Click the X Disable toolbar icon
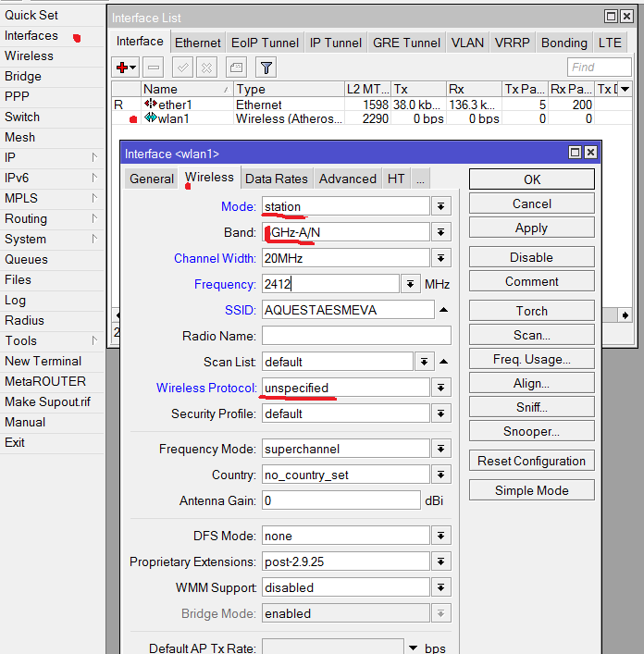The width and height of the screenshot is (644, 654). (x=206, y=68)
